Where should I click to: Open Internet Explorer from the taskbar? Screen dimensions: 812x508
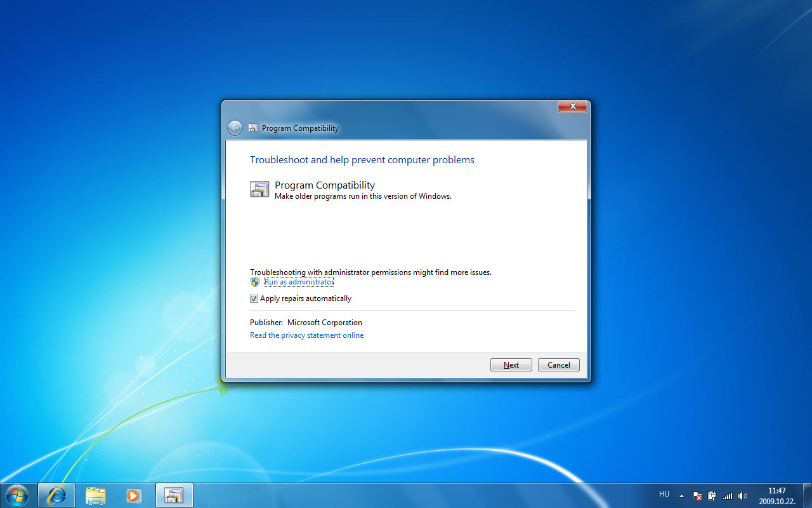[56, 495]
